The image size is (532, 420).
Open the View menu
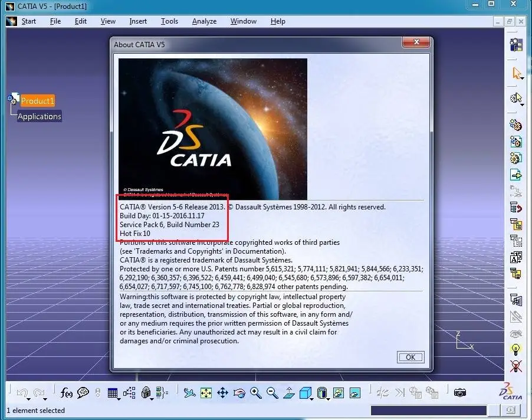pos(108,21)
